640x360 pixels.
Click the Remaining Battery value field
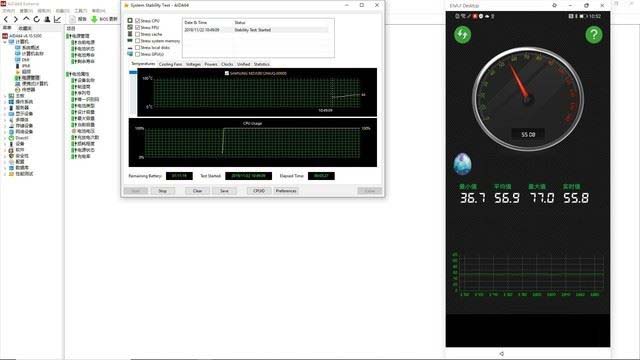[179, 176]
